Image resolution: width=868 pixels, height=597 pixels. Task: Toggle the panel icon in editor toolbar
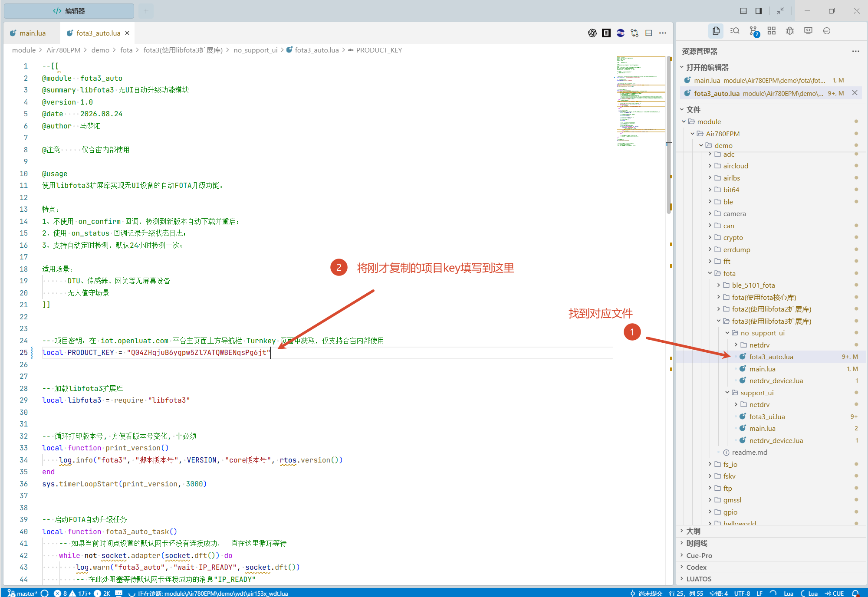pyautogui.click(x=649, y=33)
